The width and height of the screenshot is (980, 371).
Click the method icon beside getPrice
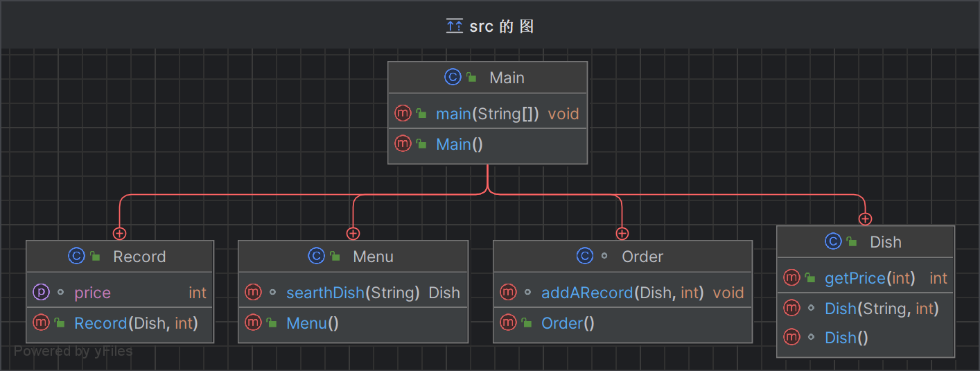791,278
